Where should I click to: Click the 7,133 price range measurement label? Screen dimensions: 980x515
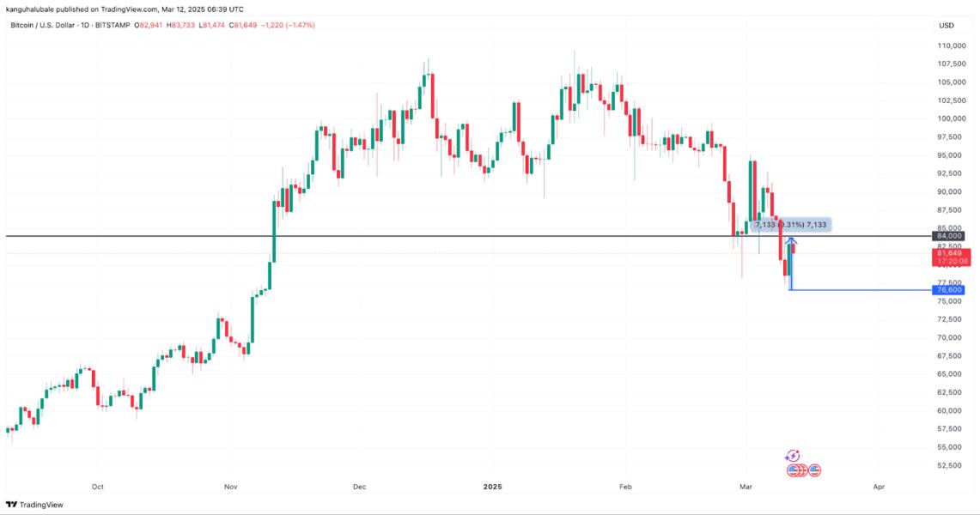[x=791, y=225]
